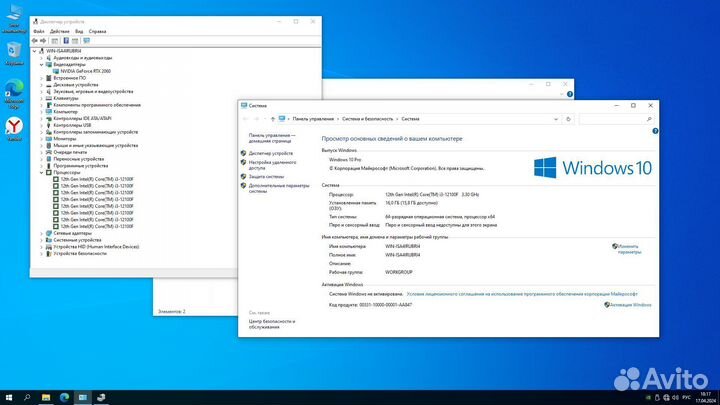Click Система и безопасность breadcrumb
The height and width of the screenshot is (405, 720).
(x=367, y=119)
